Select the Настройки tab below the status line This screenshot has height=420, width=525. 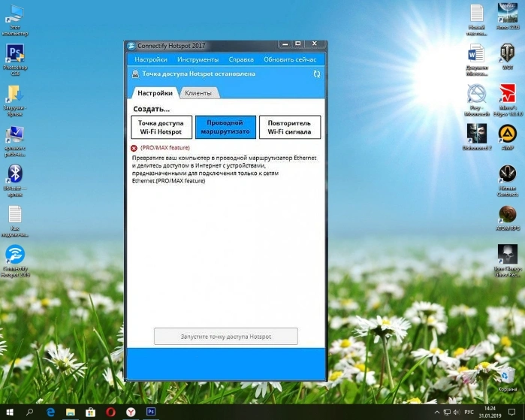[155, 92]
